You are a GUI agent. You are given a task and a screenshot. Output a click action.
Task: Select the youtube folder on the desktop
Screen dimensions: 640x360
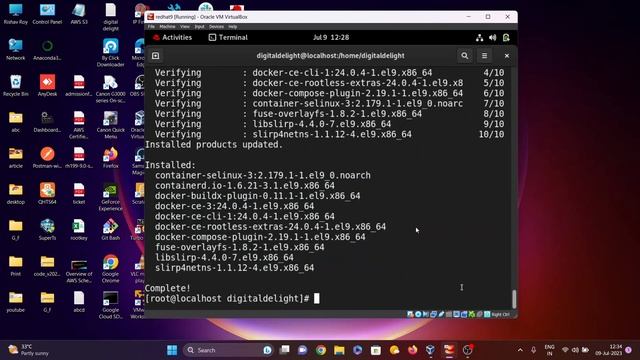16,302
